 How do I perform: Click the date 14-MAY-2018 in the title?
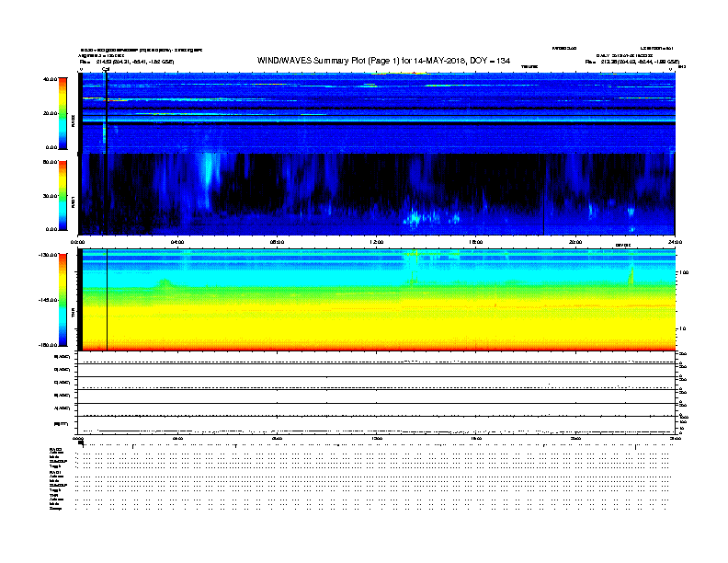click(x=439, y=61)
